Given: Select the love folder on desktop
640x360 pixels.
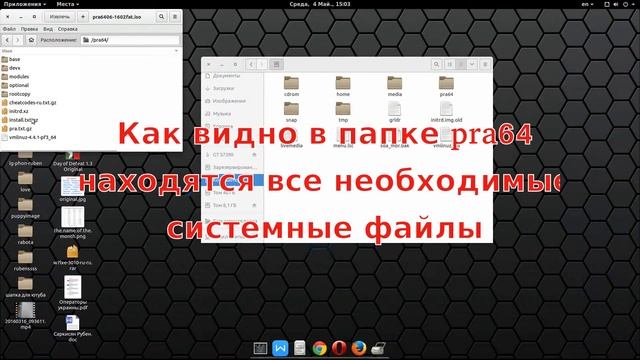Looking at the screenshot, I should tap(25, 182).
